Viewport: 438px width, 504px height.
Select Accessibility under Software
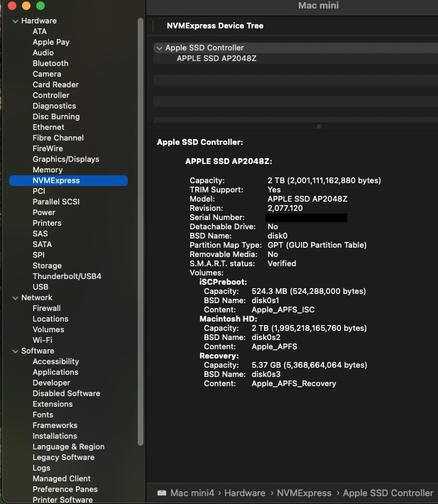(x=55, y=361)
